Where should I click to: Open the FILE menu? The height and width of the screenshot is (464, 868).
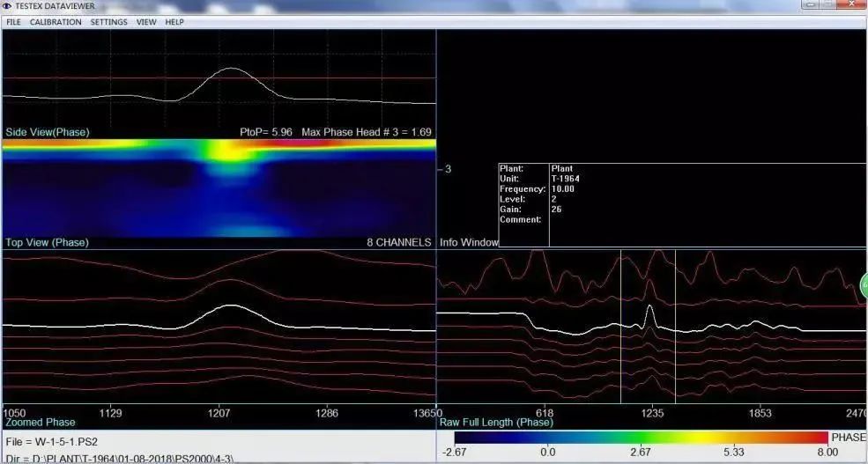13,22
